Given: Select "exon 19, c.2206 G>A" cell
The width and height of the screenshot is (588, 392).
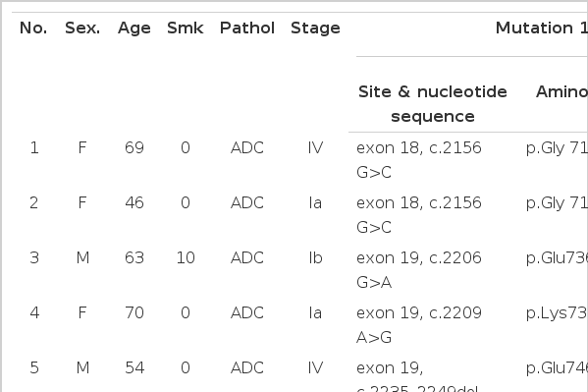Looking at the screenshot, I should pyautogui.click(x=419, y=270).
